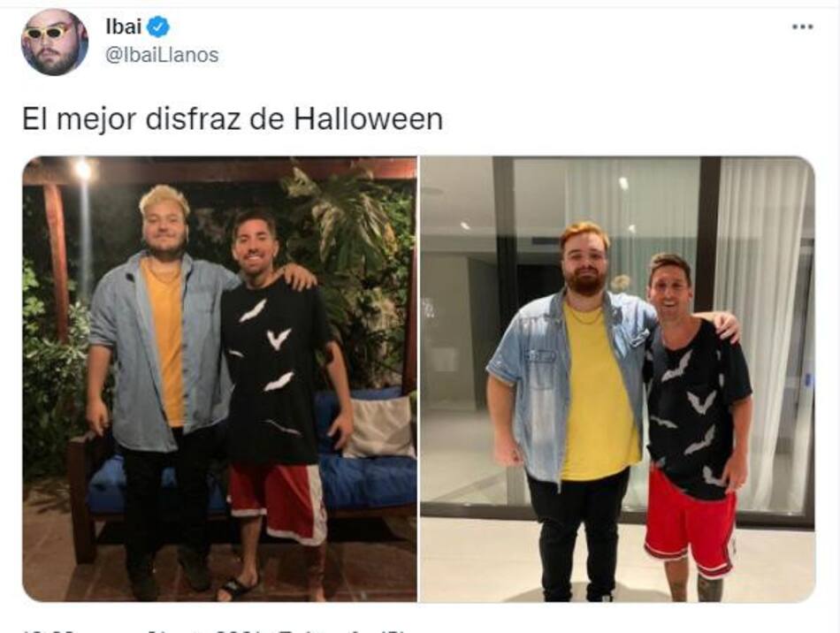Open the tweet's three-dot more options menu

(x=802, y=27)
